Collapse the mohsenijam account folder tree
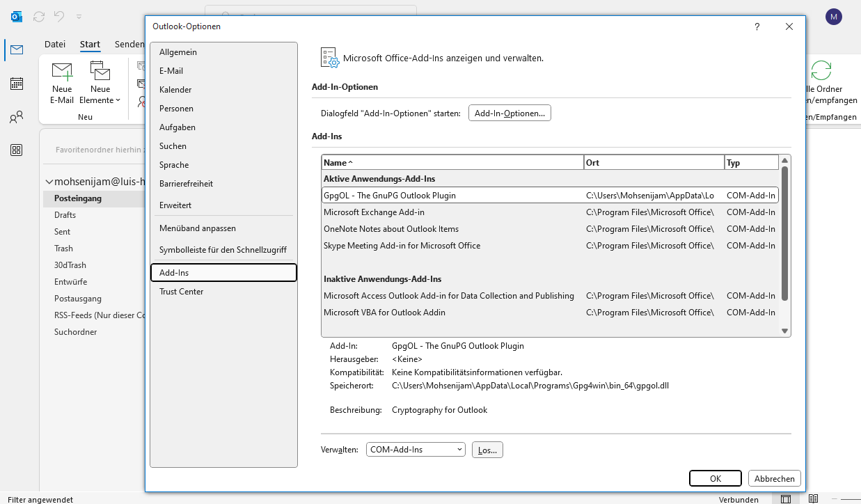This screenshot has width=861, height=504. pyautogui.click(x=49, y=182)
